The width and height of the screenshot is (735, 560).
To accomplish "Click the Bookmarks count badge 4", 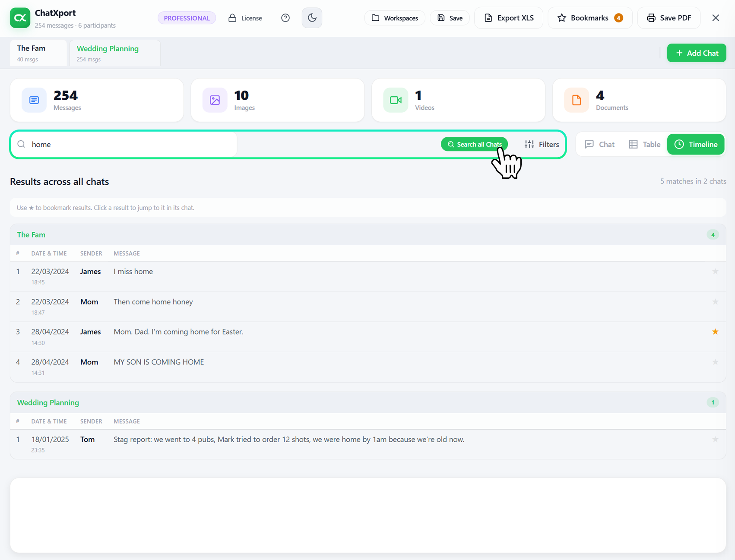I will [x=618, y=18].
